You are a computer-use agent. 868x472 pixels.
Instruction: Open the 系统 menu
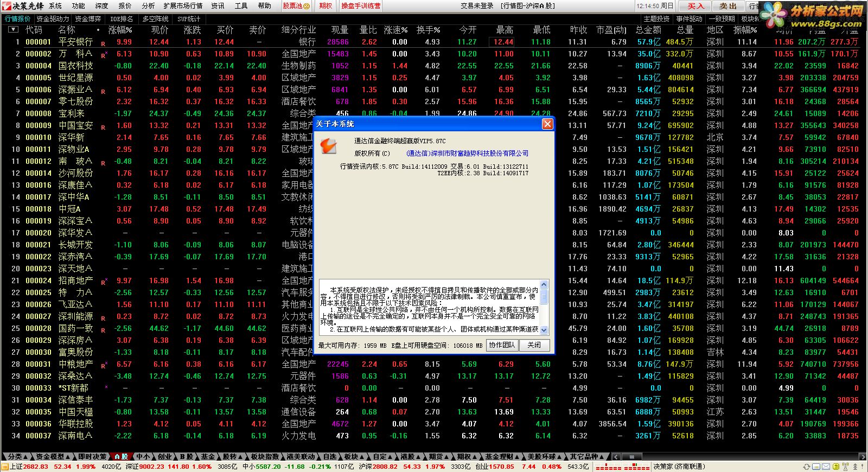click(x=55, y=6)
